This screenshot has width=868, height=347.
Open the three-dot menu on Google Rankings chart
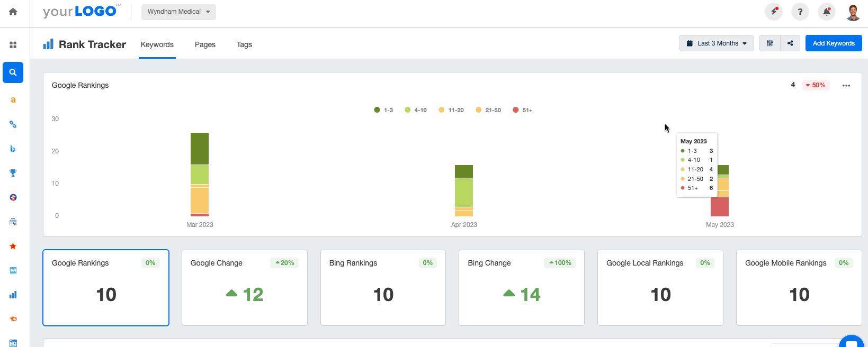click(846, 86)
